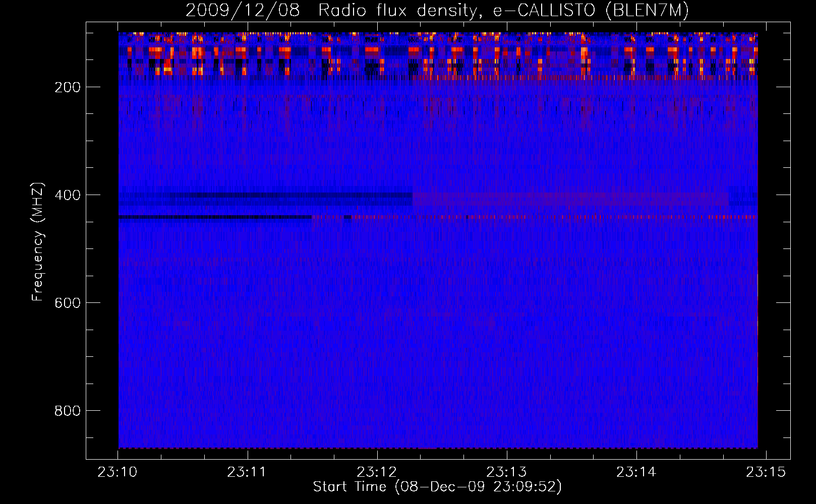Select the 600 frequency tick label
This screenshot has width=816, height=504.
point(68,303)
